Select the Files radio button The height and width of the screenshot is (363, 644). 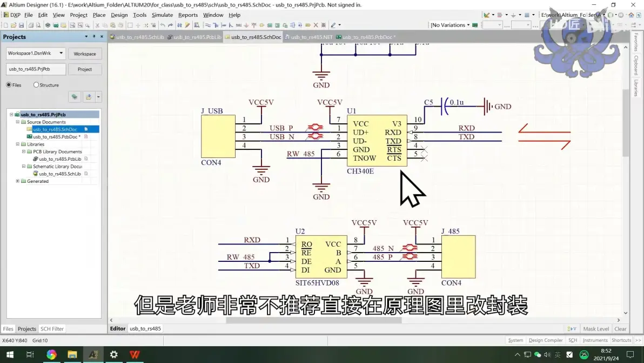click(9, 85)
